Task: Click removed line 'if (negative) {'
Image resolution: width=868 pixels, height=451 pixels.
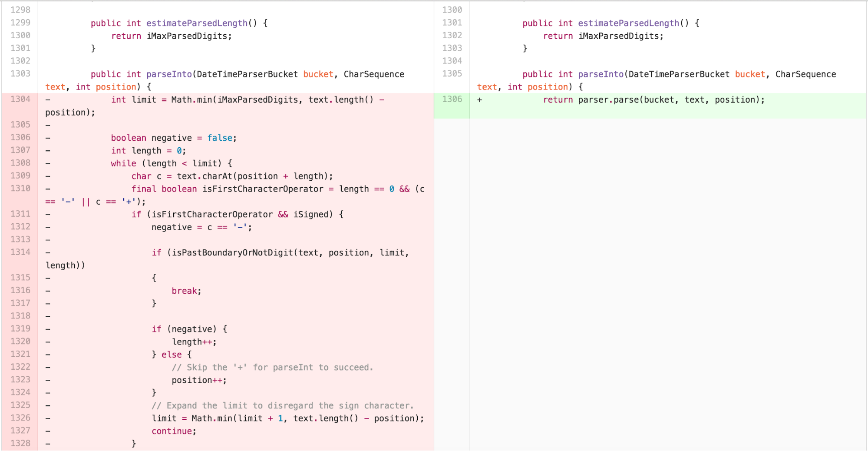Action: 189,329
